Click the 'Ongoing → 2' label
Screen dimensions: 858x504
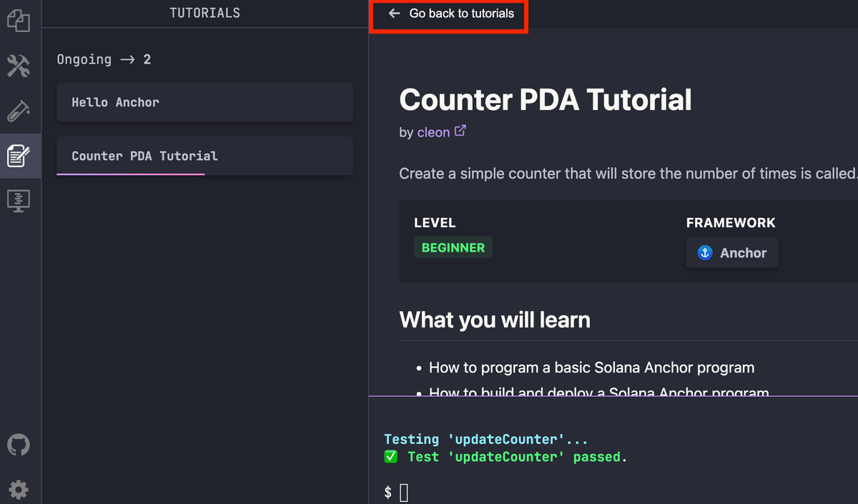[104, 59]
